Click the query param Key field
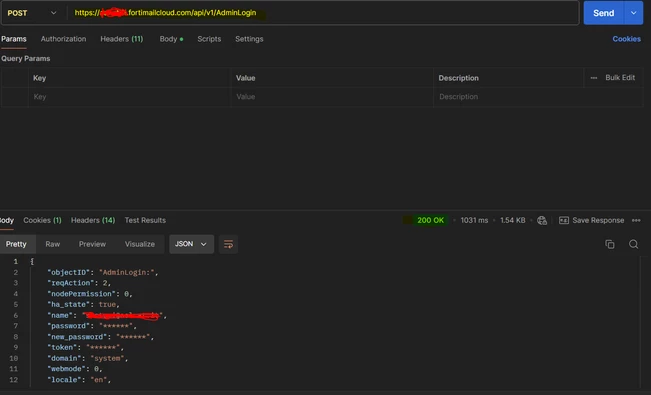 pos(129,97)
